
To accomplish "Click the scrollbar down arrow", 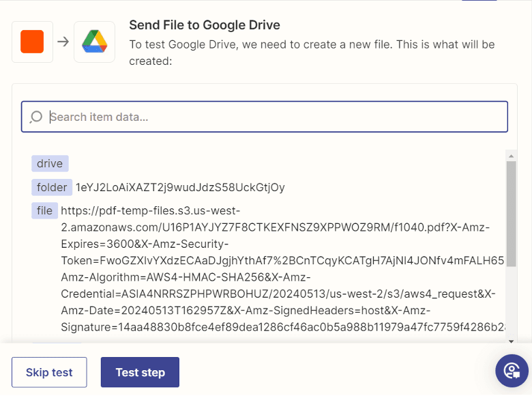I will click(x=511, y=340).
